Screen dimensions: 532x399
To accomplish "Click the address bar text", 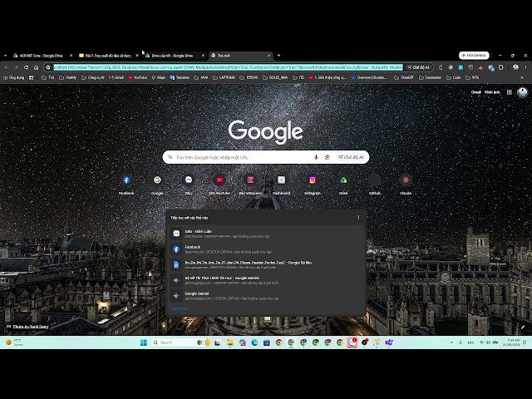I will click(228, 67).
